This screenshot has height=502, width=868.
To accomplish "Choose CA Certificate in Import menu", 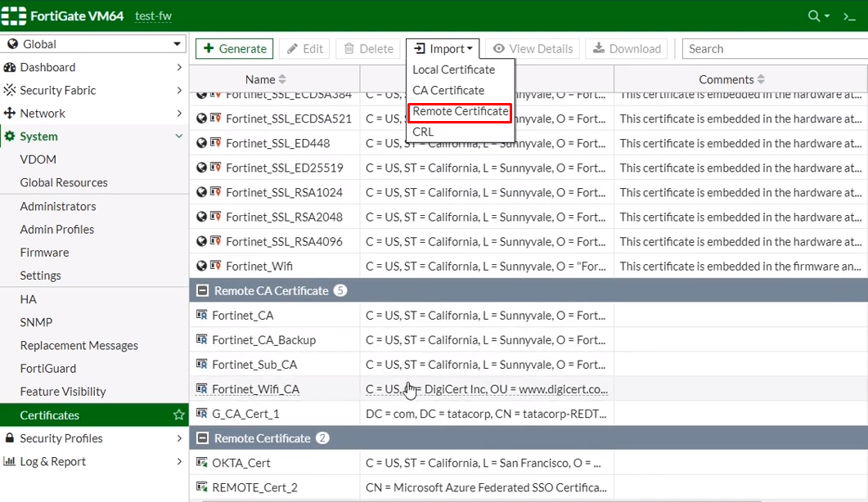I will pos(448,90).
